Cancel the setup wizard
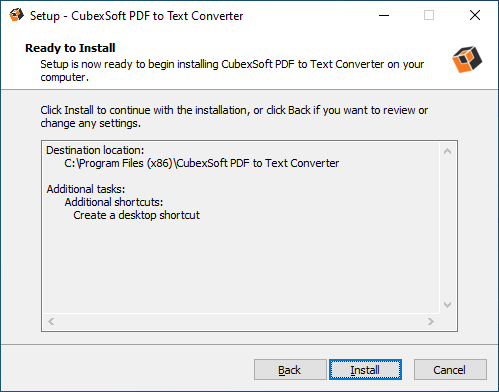 (450, 370)
